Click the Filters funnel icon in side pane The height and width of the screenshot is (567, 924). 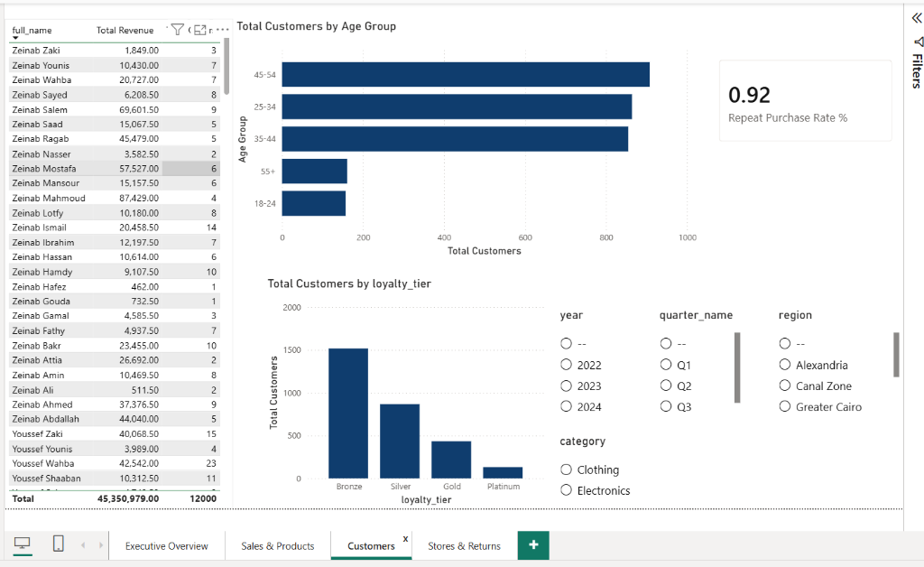point(919,42)
